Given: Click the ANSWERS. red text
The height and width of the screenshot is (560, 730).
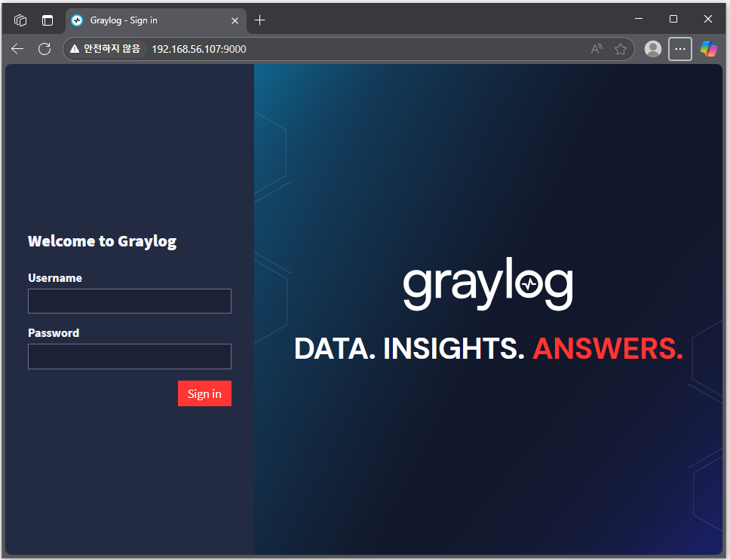Looking at the screenshot, I should point(608,349).
